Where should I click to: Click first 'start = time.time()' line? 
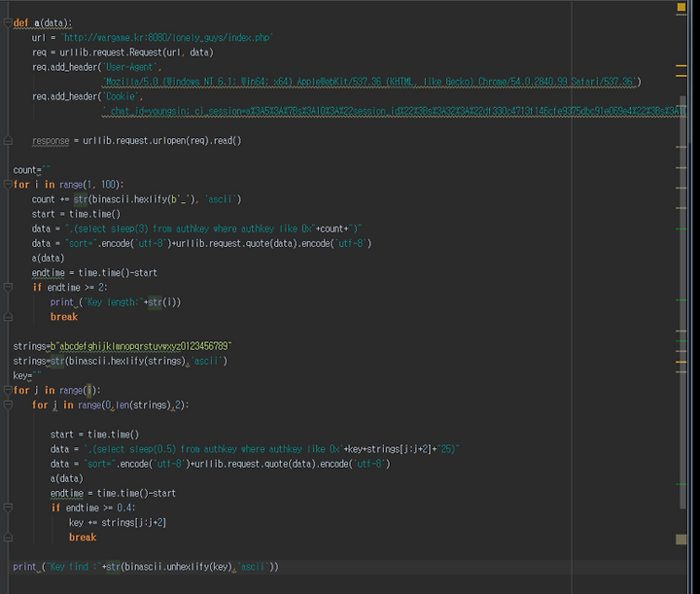(76, 214)
